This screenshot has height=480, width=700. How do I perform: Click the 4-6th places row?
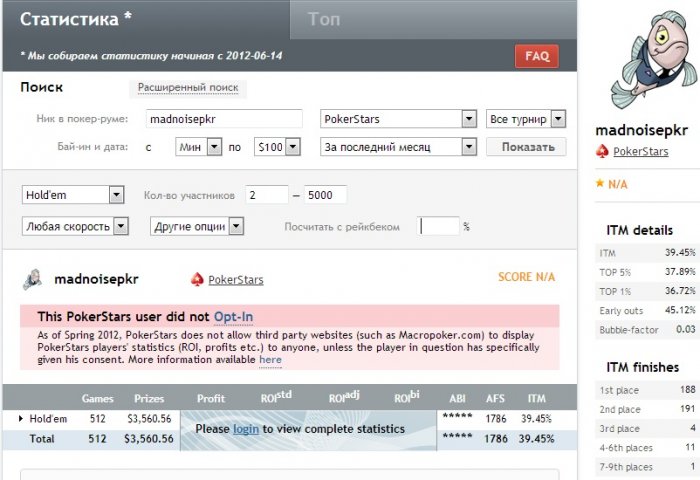(x=647, y=447)
